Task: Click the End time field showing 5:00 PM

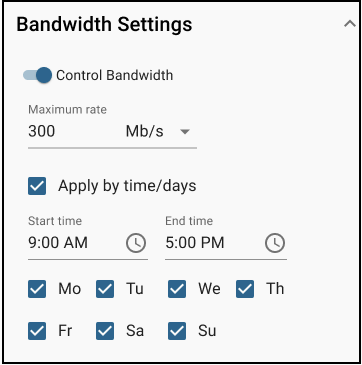Action: click(x=213, y=243)
